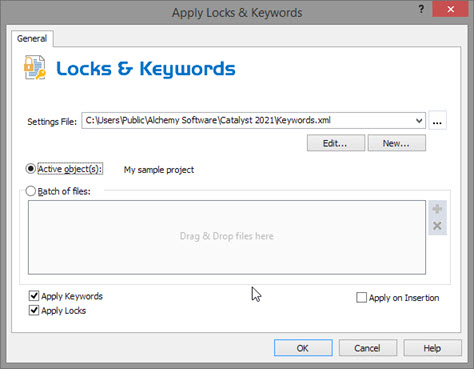Expand the Settings File dropdown arrow
The height and width of the screenshot is (369, 474).
(x=419, y=120)
